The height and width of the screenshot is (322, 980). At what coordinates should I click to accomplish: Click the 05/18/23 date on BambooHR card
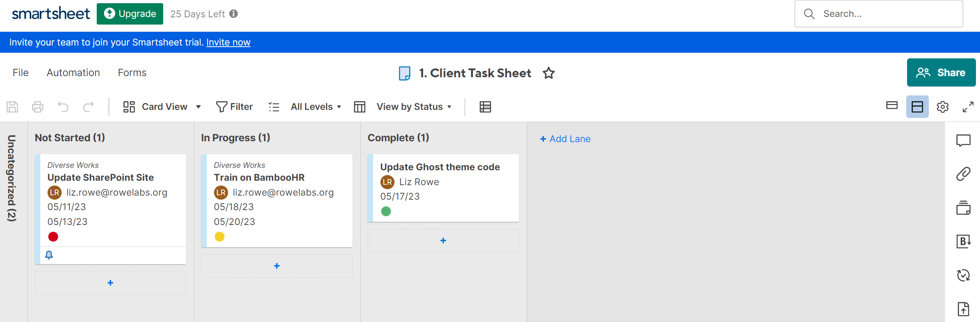[234, 207]
